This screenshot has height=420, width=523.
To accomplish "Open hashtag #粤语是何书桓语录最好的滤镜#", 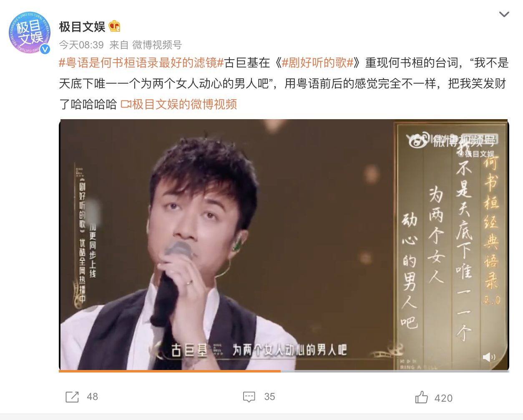I will 141,63.
